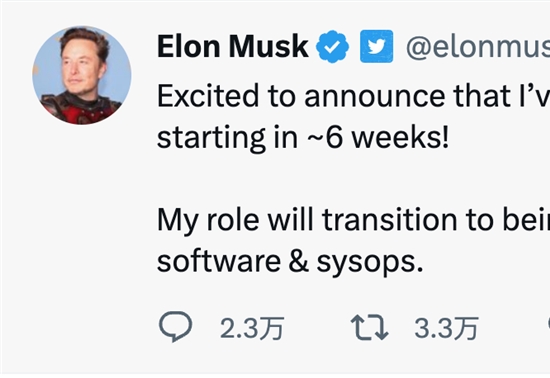Click the ampersand in "software & sysops"
The image size is (550, 378).
pos(299,261)
